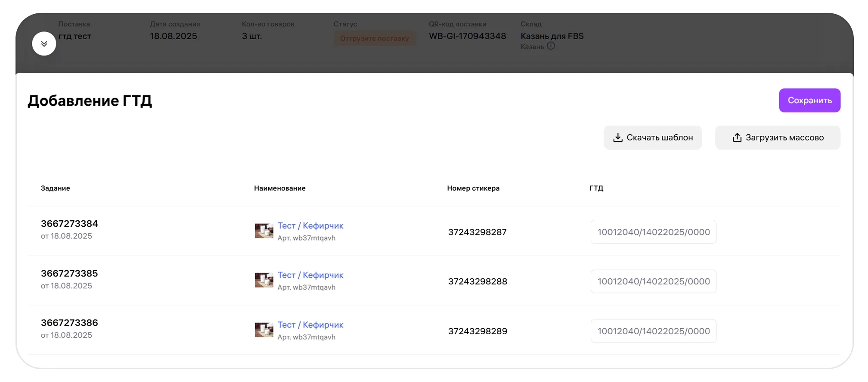Viewport: 868px width, 382px height.
Task: Focus ГТД input for sticker 37243298289
Action: tap(653, 331)
